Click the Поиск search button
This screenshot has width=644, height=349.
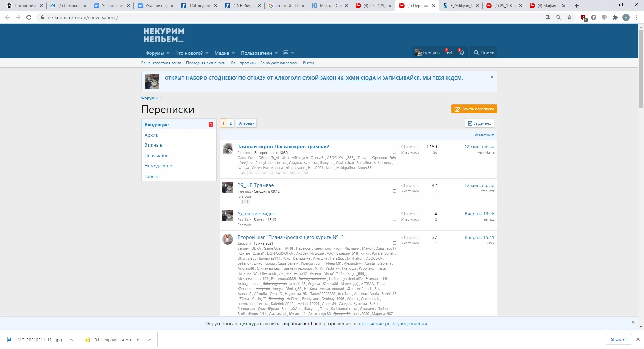(x=484, y=53)
